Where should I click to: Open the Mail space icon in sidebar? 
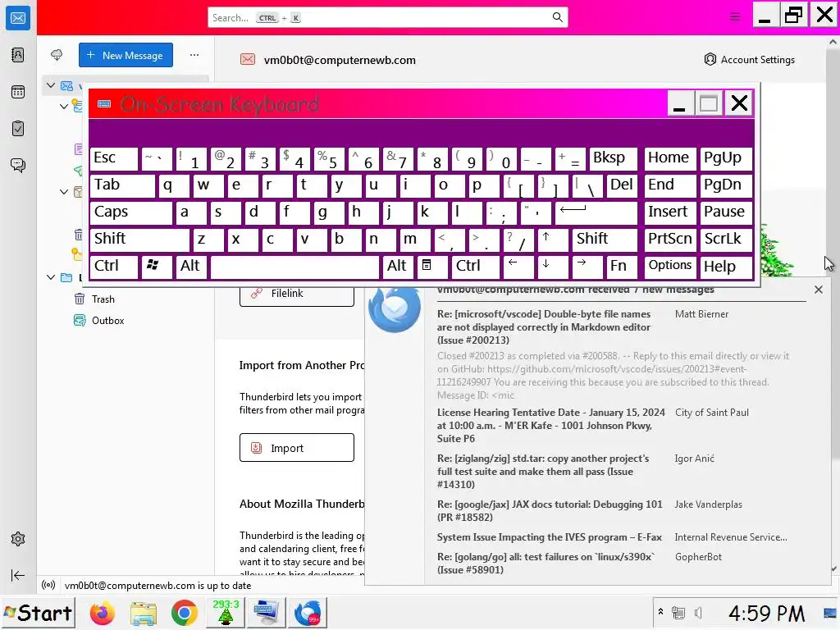click(18, 18)
